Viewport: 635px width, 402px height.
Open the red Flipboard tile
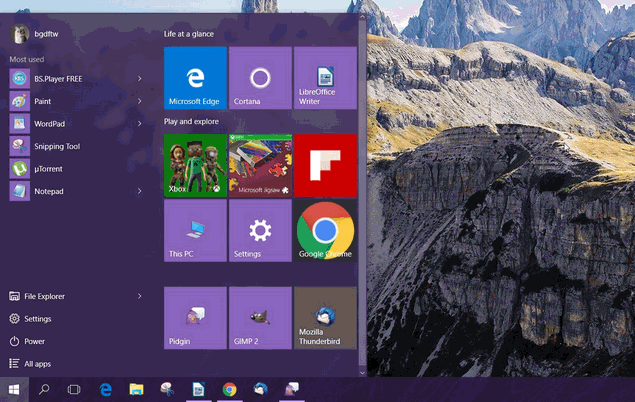[x=325, y=166]
